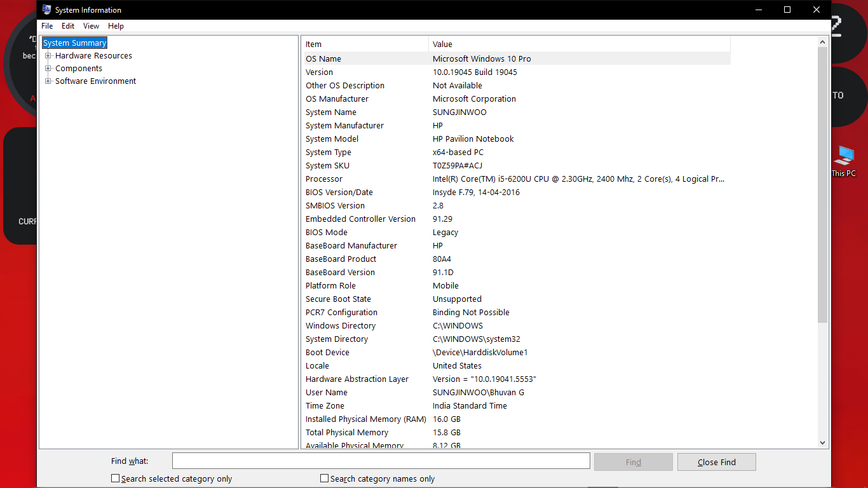Click the SUNGJINWOO\Bhuvan G value
The image size is (868, 488).
pos(478,392)
